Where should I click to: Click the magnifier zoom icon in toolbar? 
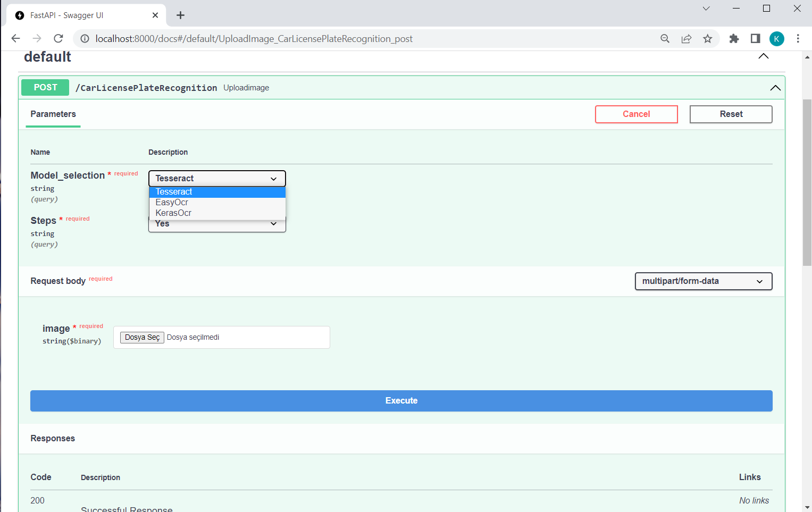tap(665, 38)
